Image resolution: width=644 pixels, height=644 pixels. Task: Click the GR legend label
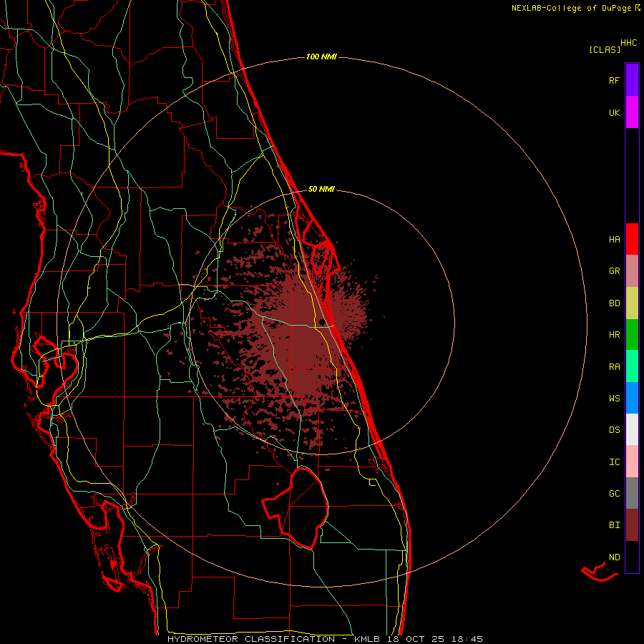(x=614, y=271)
